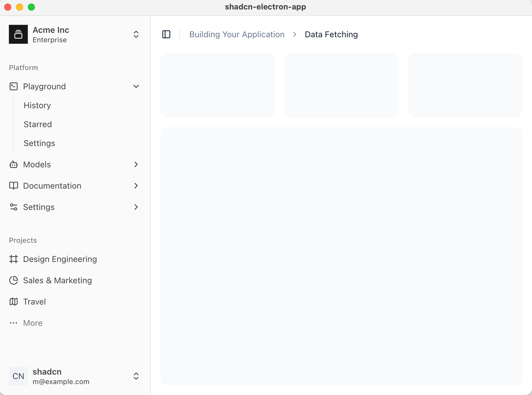Click the large content placeholder panel

tap(341, 256)
